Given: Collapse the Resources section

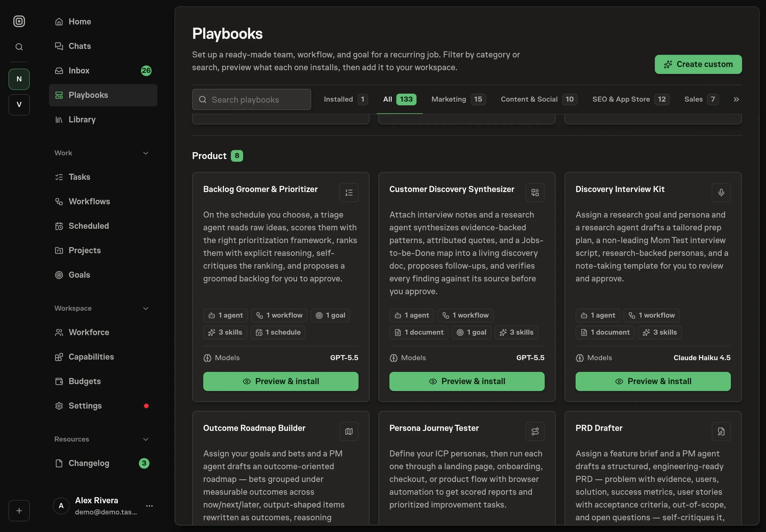Looking at the screenshot, I should click(146, 439).
